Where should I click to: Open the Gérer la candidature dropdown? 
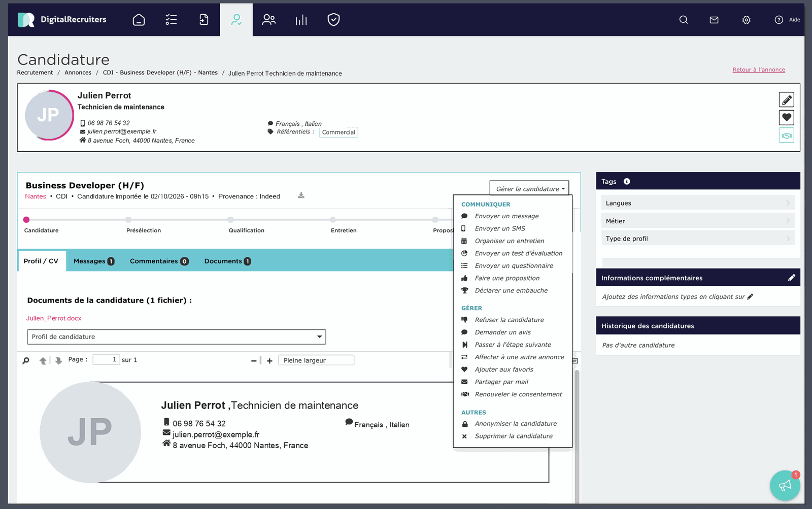pyautogui.click(x=529, y=189)
